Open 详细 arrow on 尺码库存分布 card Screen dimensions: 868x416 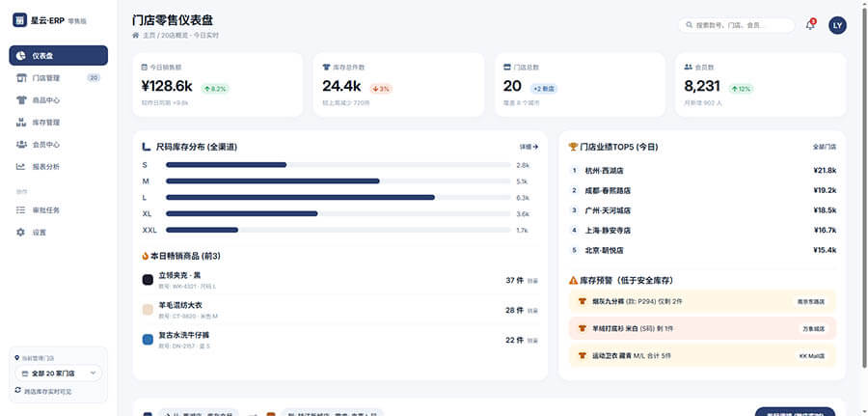(x=529, y=147)
